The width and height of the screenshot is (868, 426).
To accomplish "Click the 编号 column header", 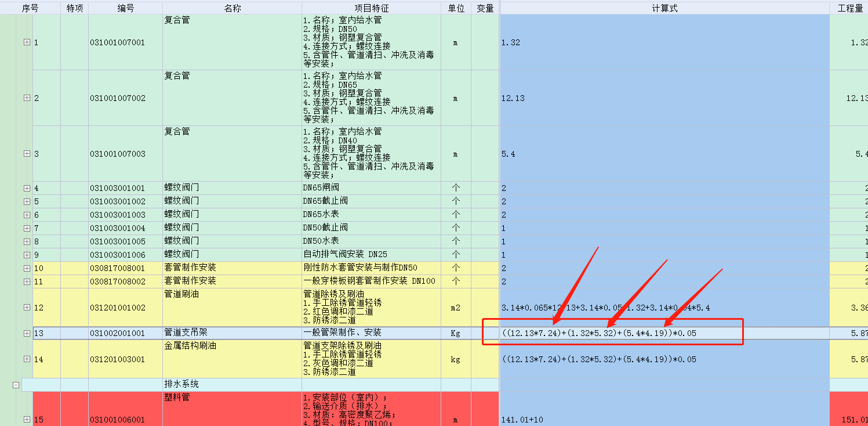I will pos(125,8).
